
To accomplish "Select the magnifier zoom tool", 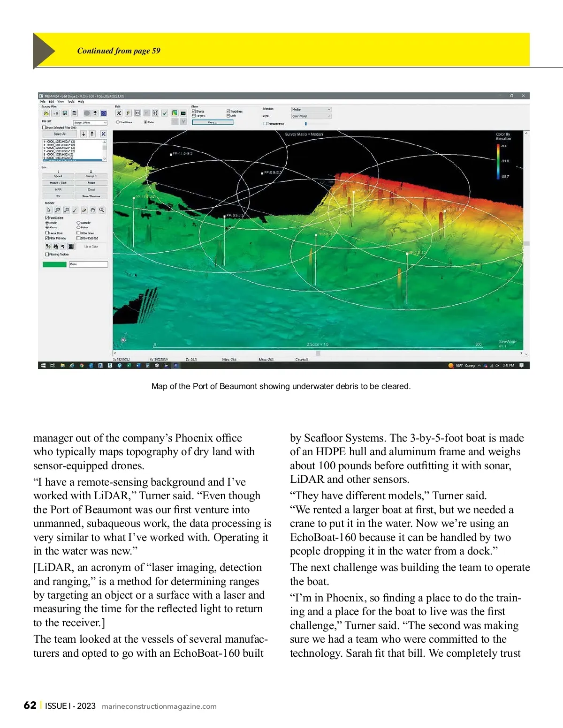I will click(102, 210).
